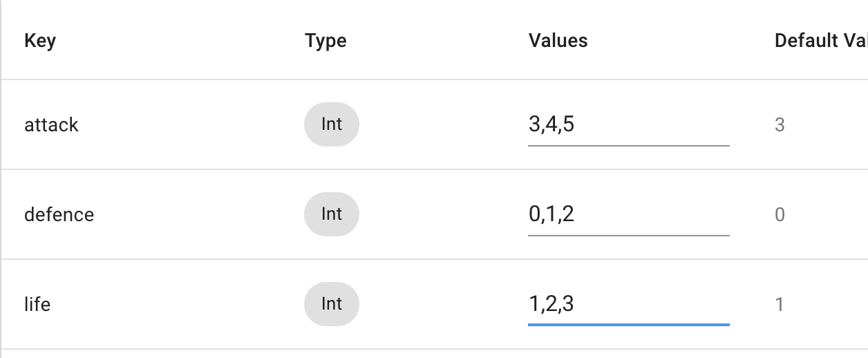Place cursor in empty space after 0,1,2

[652, 215]
